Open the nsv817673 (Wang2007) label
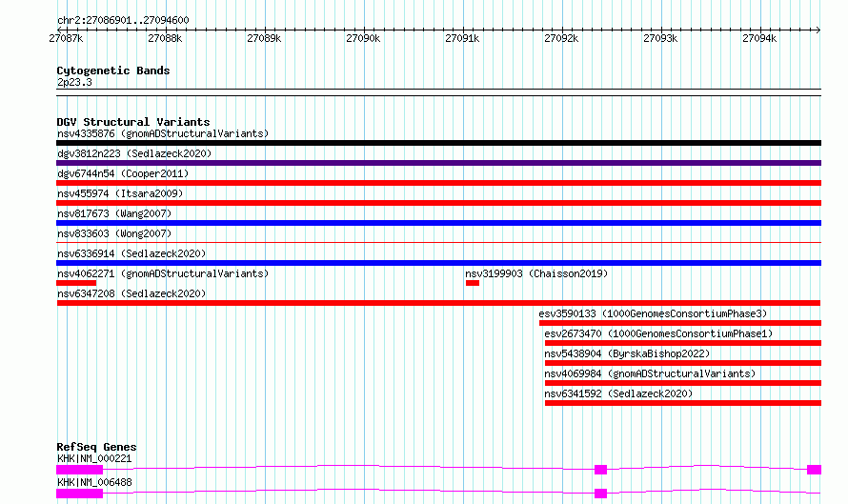The width and height of the screenshot is (848, 504). pyautogui.click(x=114, y=213)
